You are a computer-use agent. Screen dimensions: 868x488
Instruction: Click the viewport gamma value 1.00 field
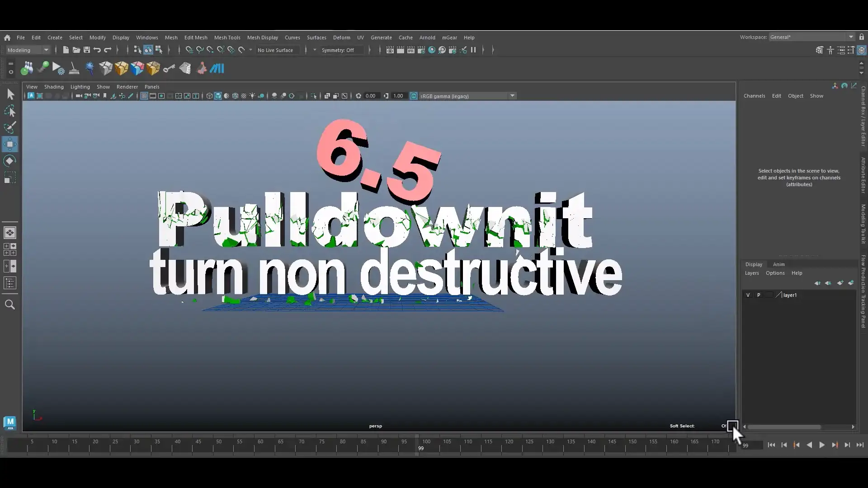(x=398, y=96)
